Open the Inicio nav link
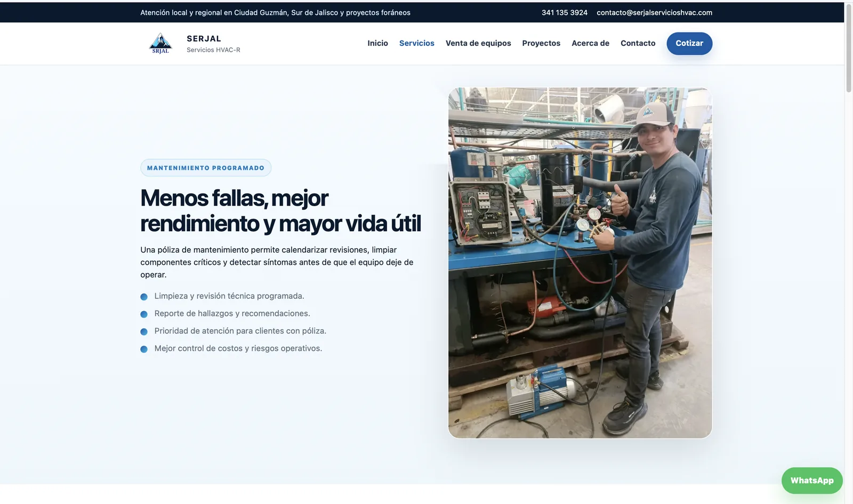The height and width of the screenshot is (504, 853). (x=377, y=43)
